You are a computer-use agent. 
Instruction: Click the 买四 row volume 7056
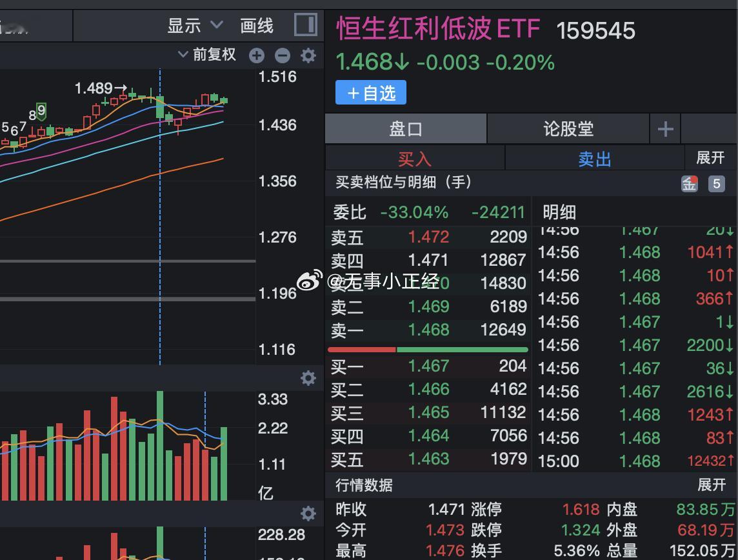pyautogui.click(x=508, y=435)
